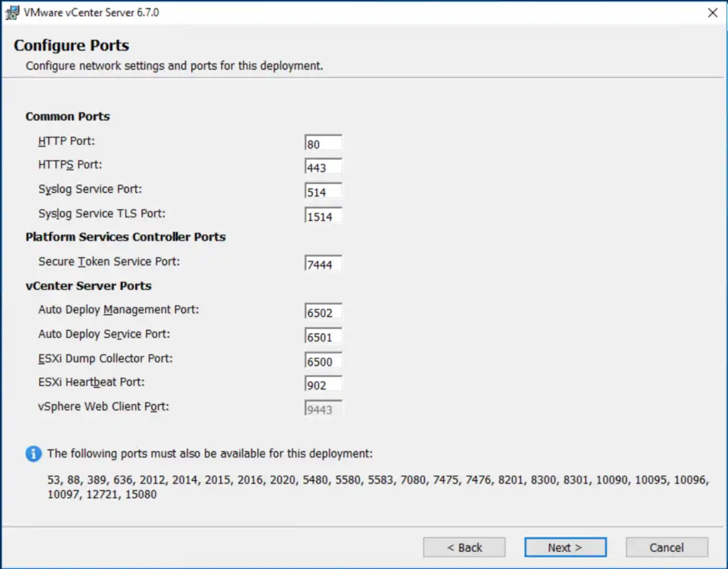Click the blue information icon
The width and height of the screenshot is (728, 569).
[x=33, y=453]
